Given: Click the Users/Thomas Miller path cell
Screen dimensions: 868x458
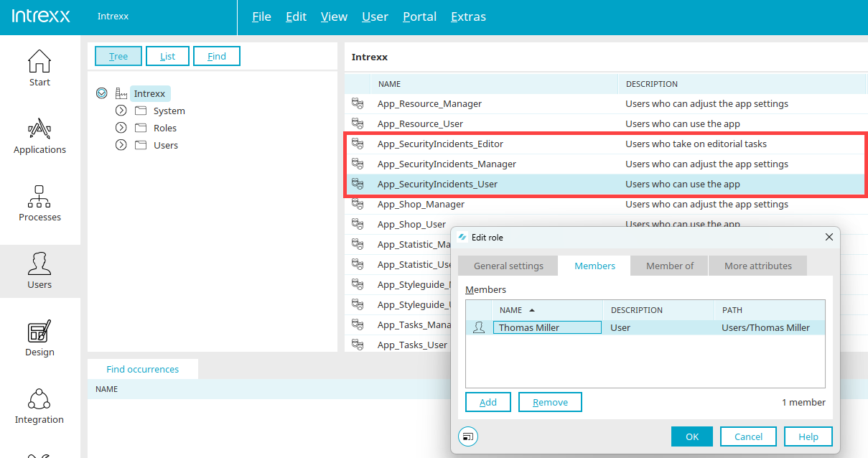Looking at the screenshot, I should tap(770, 327).
